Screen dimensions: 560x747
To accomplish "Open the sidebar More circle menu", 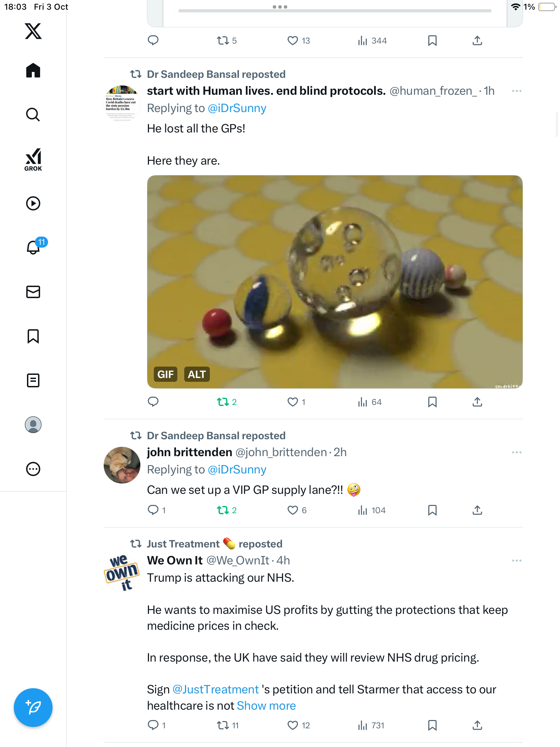I will (x=33, y=469).
